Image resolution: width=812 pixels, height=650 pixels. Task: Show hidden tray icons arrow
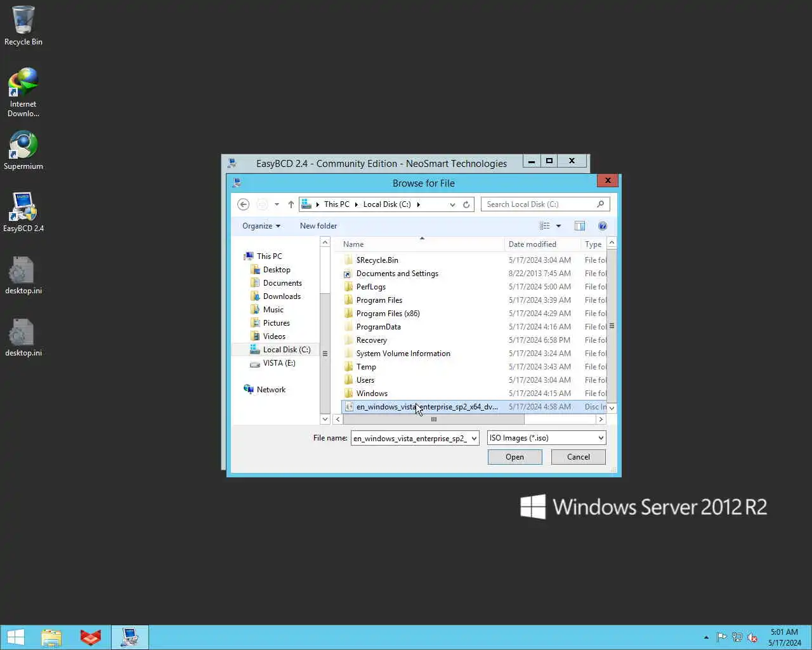point(706,637)
